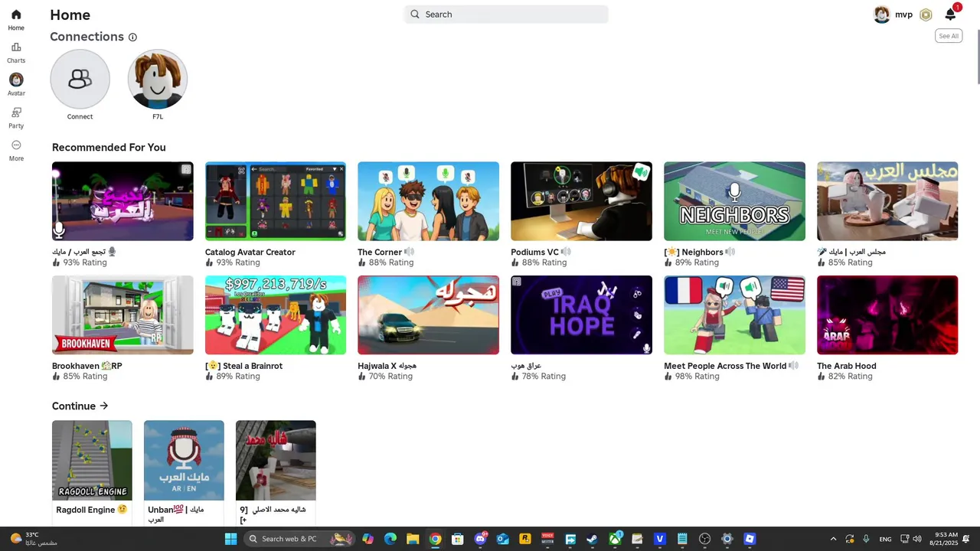Open The Corner game thumbnail

point(428,201)
